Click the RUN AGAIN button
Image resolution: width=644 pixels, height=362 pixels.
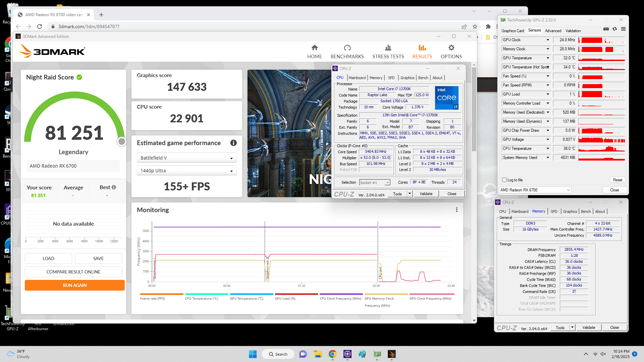75,285
